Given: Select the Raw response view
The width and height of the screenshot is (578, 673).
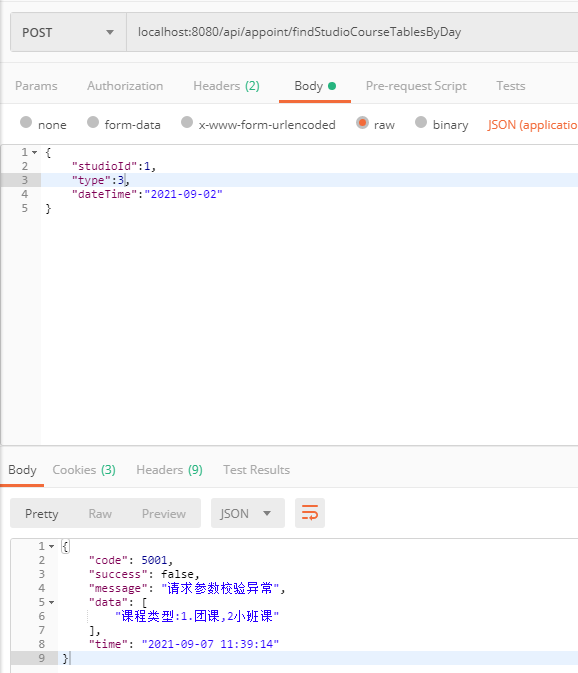Looking at the screenshot, I should coord(100,514).
